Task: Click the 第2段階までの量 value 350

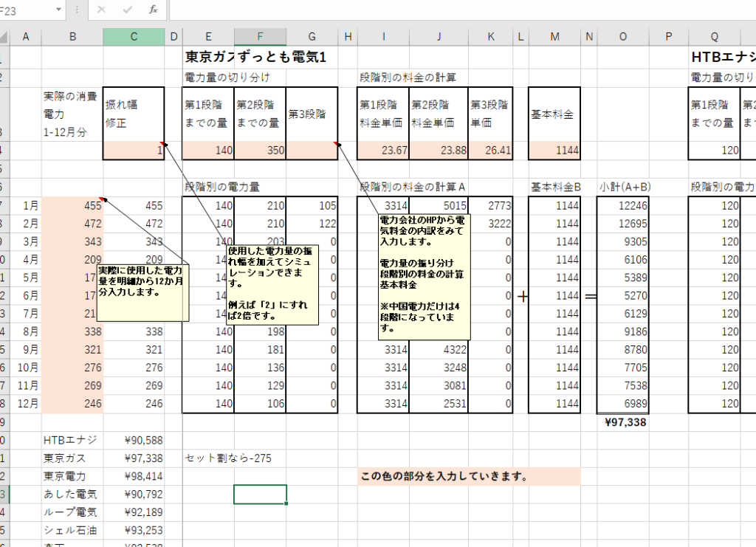Action: coord(261,151)
